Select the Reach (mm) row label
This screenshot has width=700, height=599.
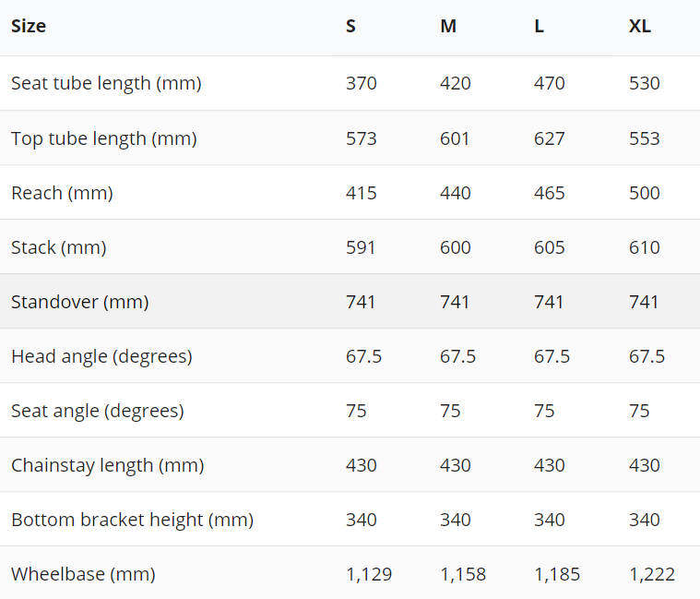(62, 193)
